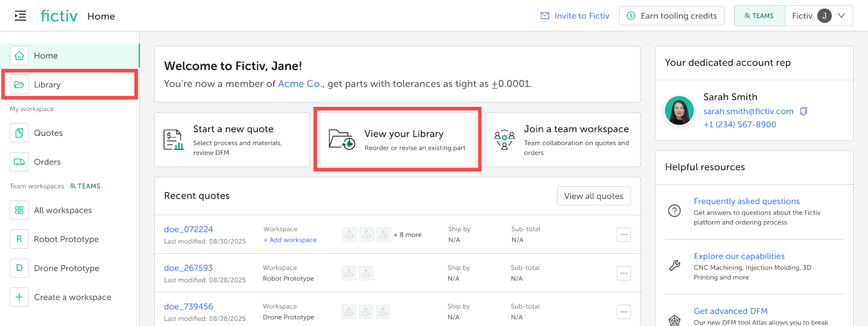Viewport: 868px width, 326px height.
Task: Collapse the sidebar with the hamburger menu icon
Action: tap(20, 16)
